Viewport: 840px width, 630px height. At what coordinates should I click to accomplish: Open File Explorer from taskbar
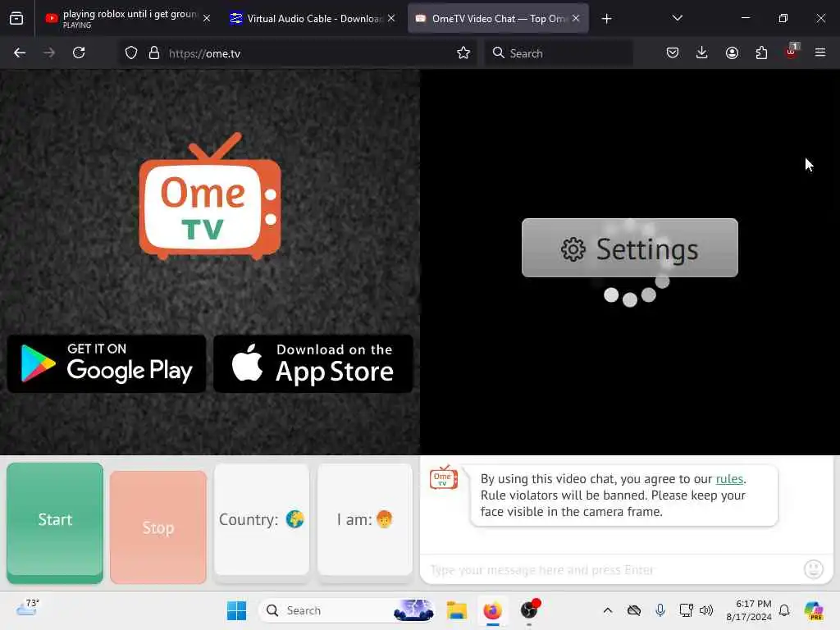(x=457, y=610)
